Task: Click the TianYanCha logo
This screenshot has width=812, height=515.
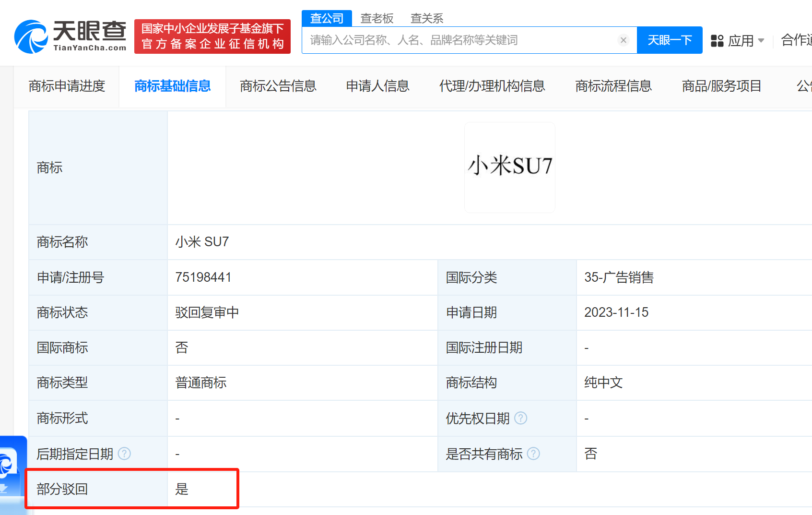Action: click(x=71, y=36)
